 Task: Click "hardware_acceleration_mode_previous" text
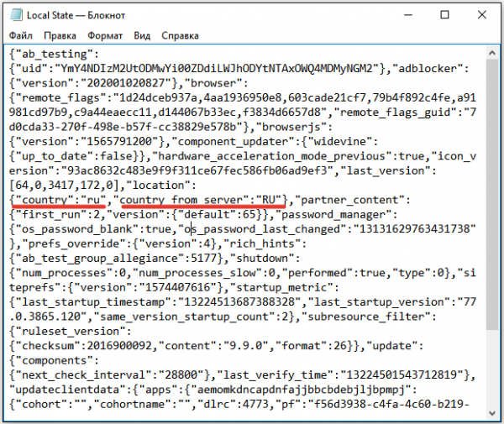[272, 156]
